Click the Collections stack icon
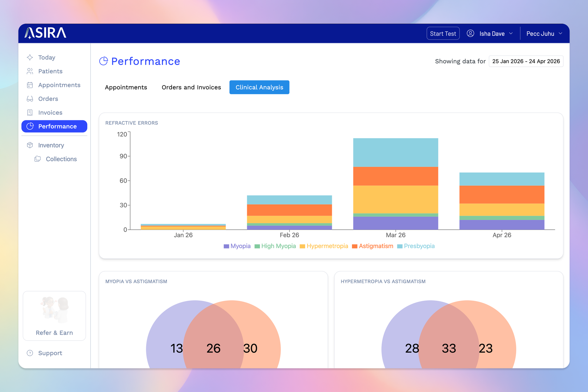The image size is (588, 392). click(37, 159)
